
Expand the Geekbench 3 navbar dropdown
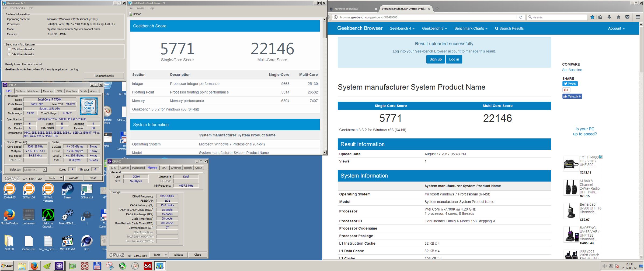point(434,28)
